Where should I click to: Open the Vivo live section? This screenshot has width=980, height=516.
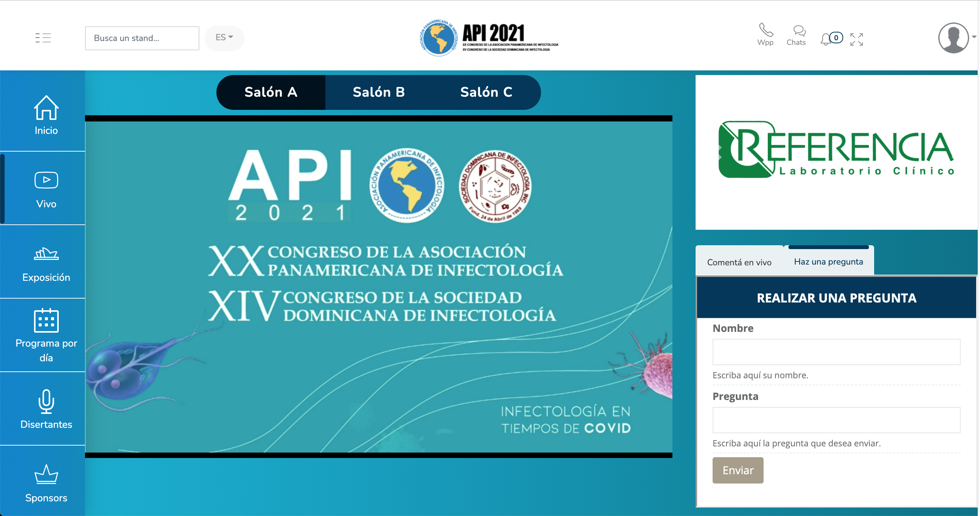coord(46,188)
